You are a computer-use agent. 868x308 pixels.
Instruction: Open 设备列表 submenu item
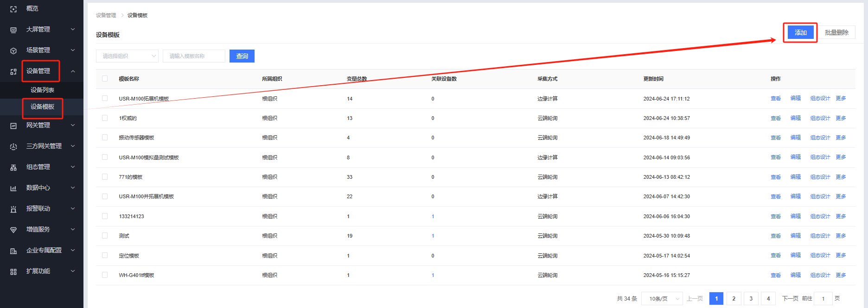(x=42, y=90)
